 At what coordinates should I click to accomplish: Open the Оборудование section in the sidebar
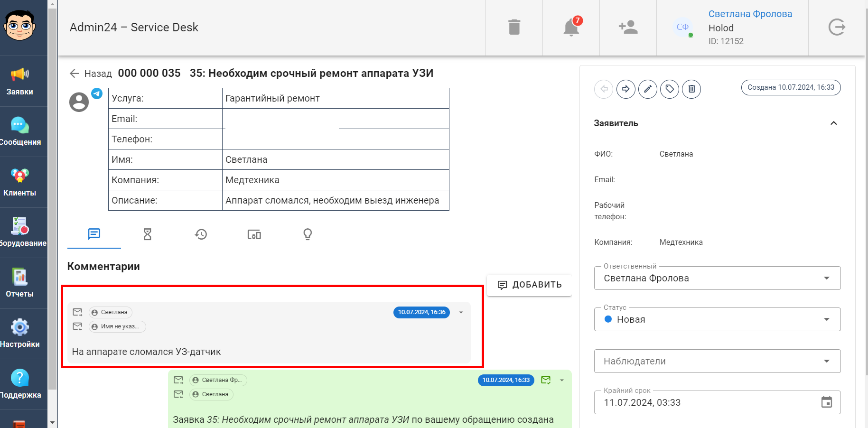pyautogui.click(x=20, y=233)
